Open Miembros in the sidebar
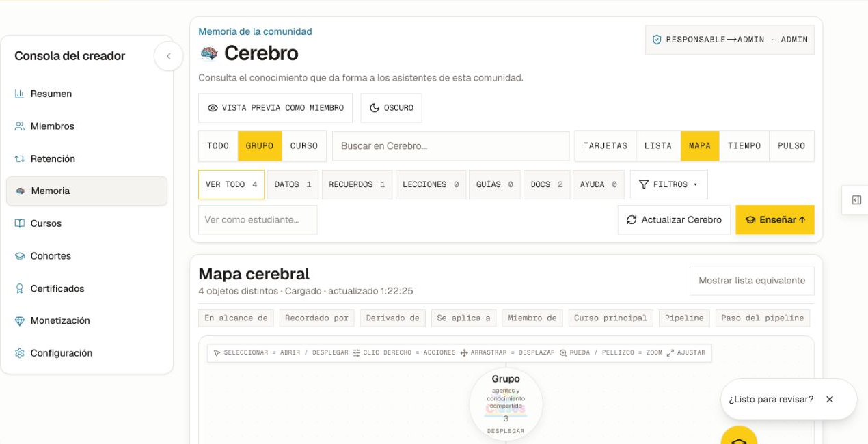 87,126
